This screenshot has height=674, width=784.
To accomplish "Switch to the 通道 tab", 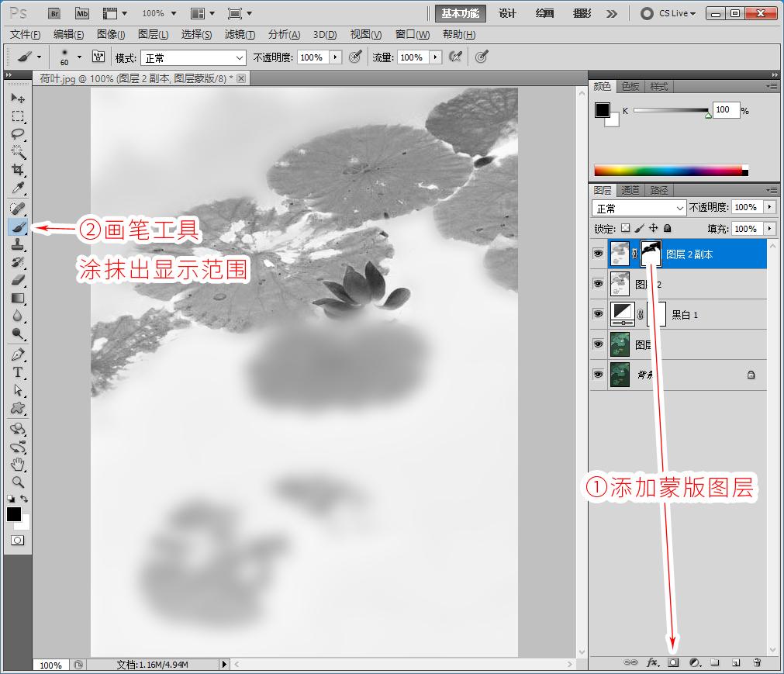I will pyautogui.click(x=630, y=190).
